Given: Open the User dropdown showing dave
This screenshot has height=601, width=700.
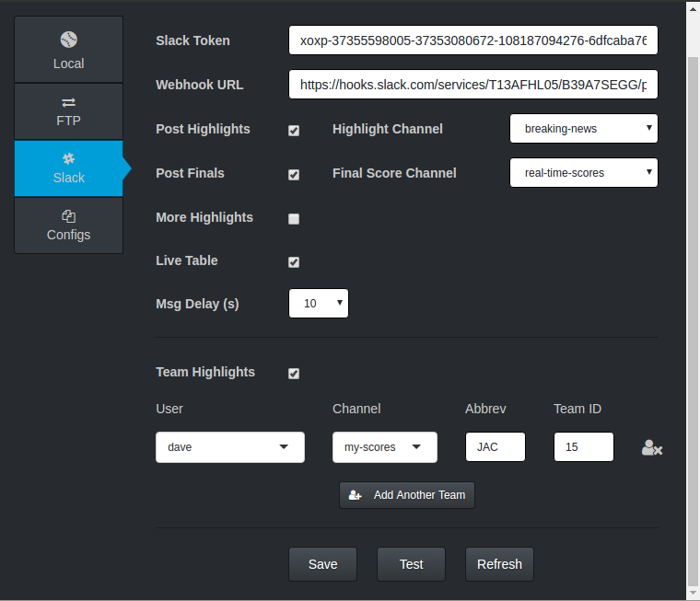Looking at the screenshot, I should click(230, 447).
